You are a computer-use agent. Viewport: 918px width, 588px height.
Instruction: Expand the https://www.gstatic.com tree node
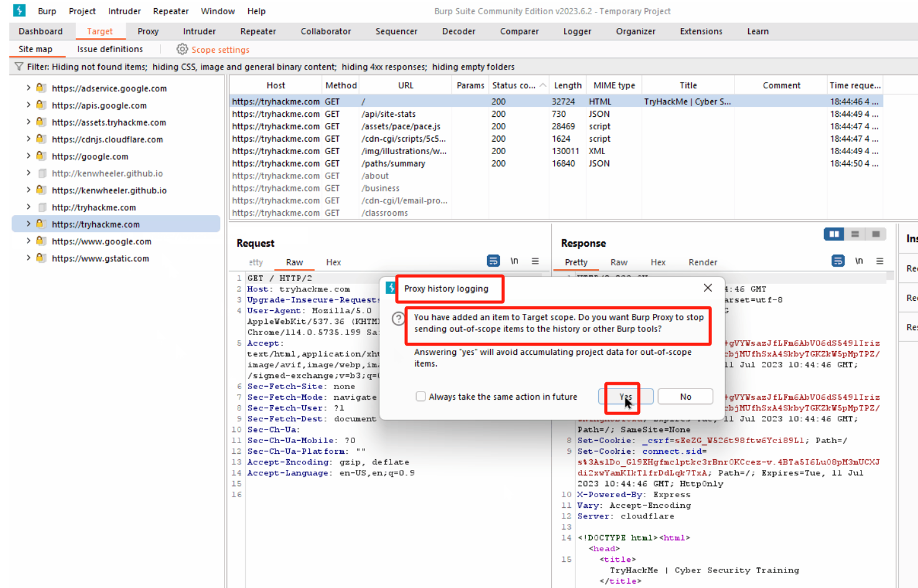28,258
